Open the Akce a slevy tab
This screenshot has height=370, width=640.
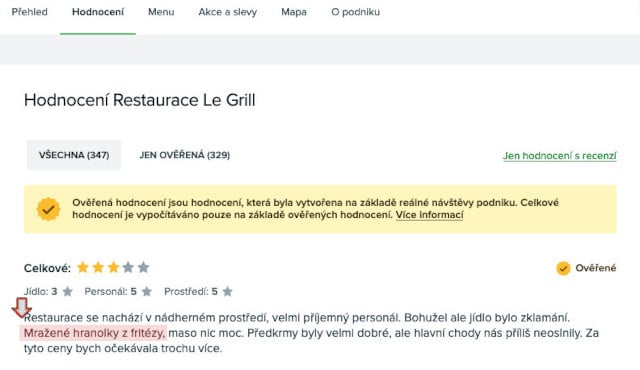[x=228, y=12]
